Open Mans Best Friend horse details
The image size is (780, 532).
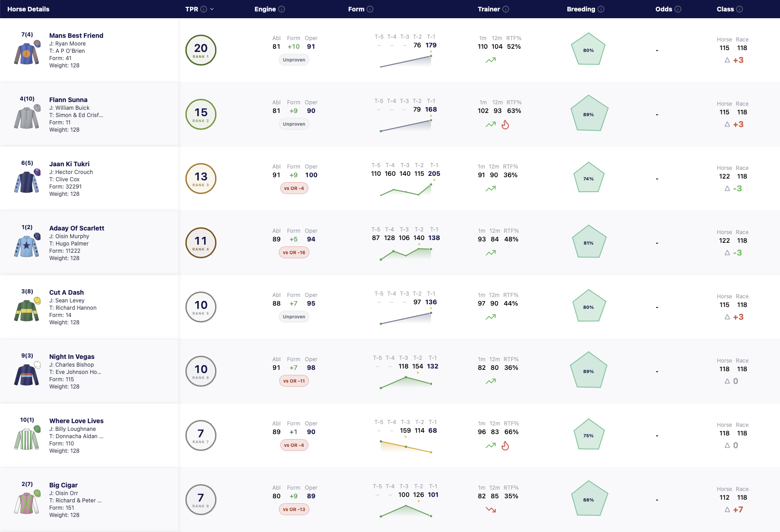click(x=76, y=36)
